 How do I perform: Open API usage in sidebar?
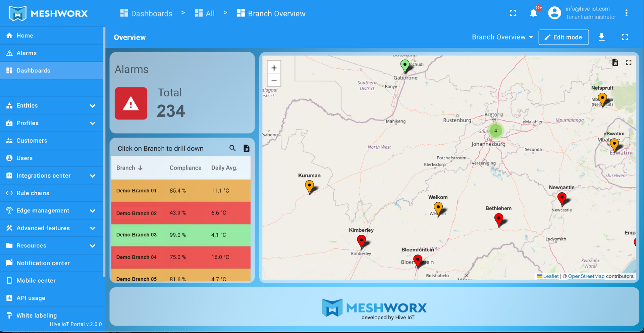[51, 298]
